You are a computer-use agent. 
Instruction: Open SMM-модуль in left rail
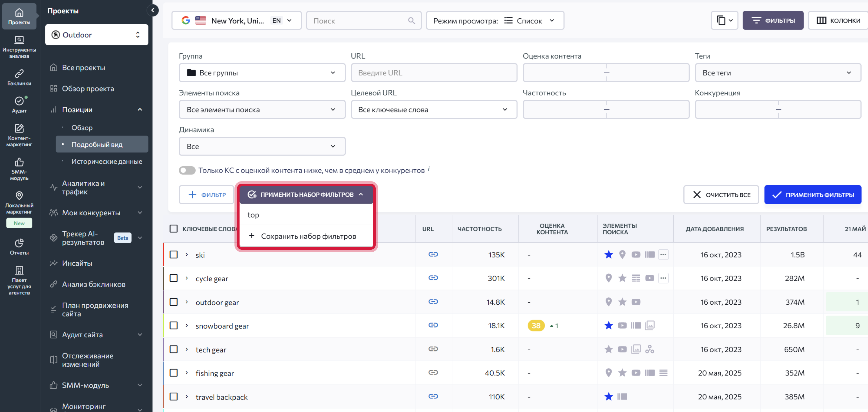(19, 169)
